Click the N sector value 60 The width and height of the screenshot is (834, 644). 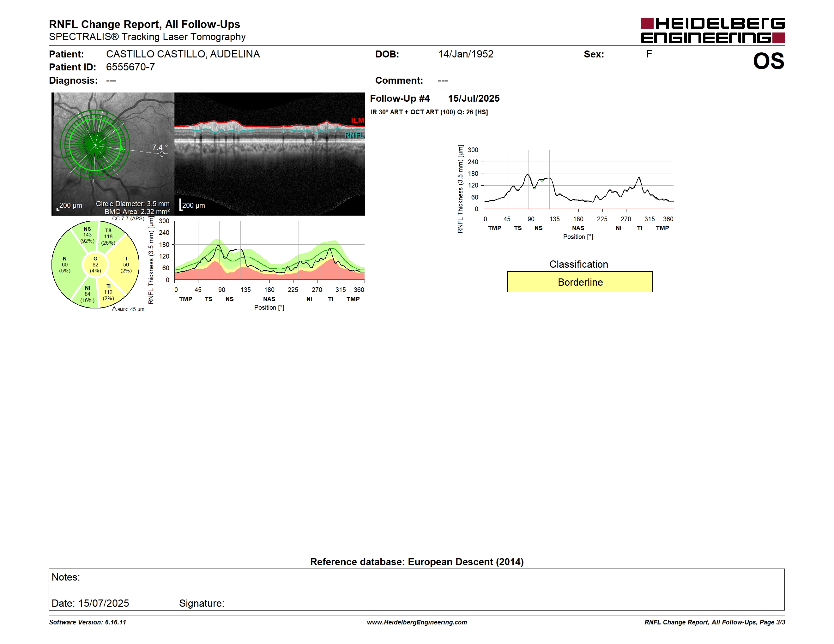coord(64,265)
